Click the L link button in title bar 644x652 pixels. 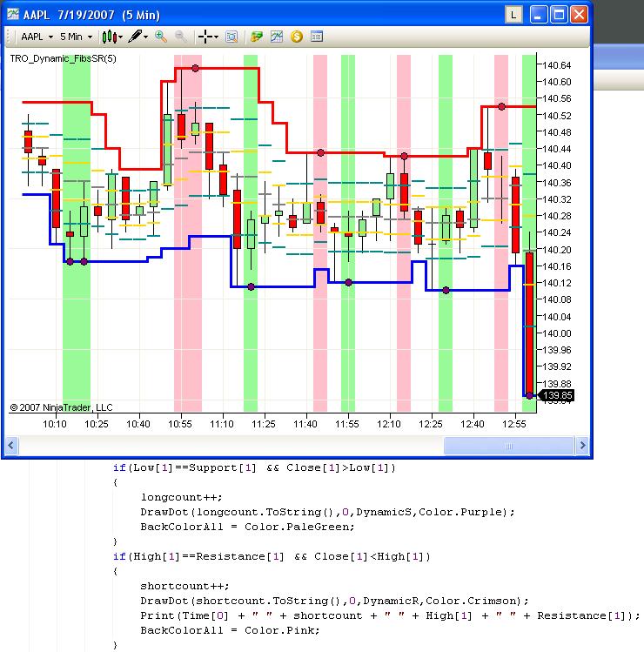[x=513, y=15]
